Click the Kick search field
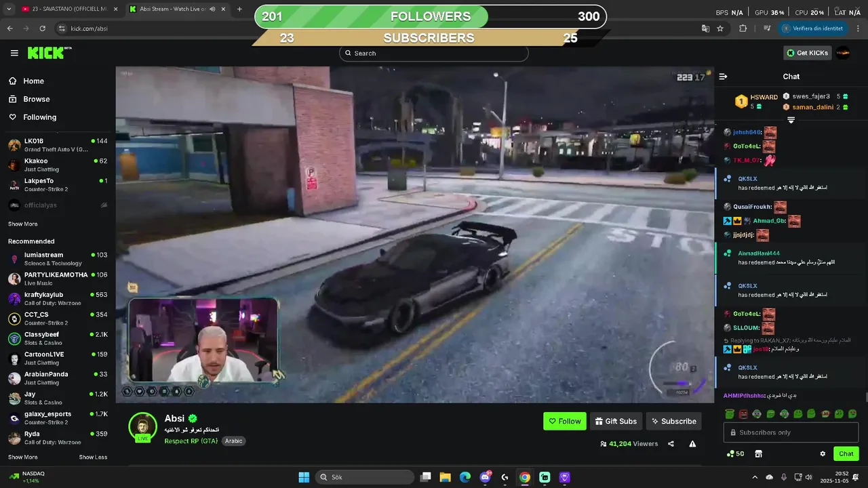Screen dimensions: 868x488 click(434, 54)
